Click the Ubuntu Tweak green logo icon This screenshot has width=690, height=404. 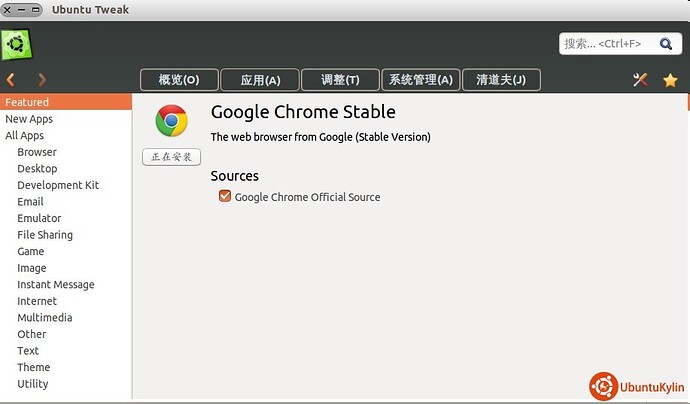pos(17,44)
